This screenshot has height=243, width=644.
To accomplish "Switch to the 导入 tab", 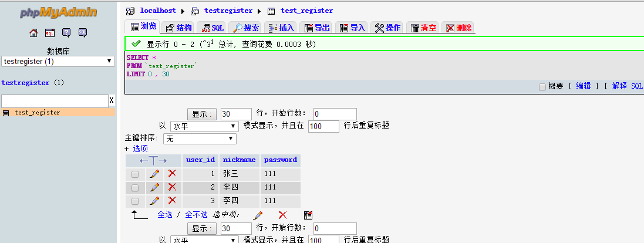I will (352, 28).
